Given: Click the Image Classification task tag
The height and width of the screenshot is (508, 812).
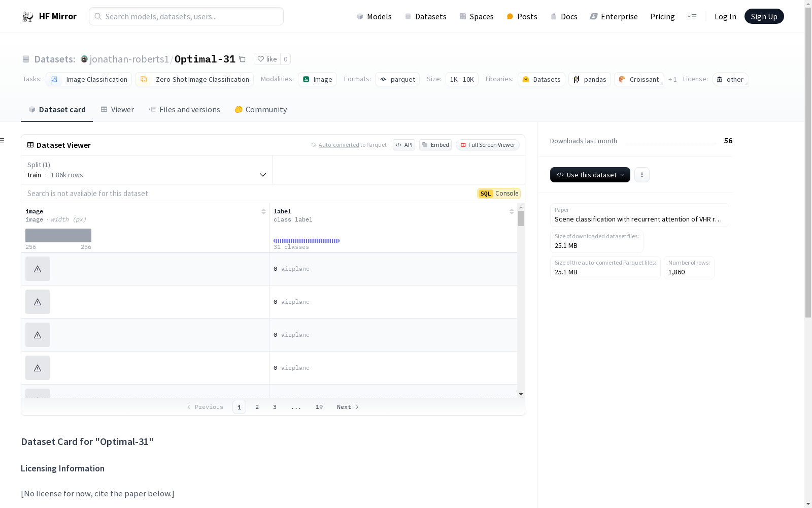Looking at the screenshot, I should click(89, 79).
